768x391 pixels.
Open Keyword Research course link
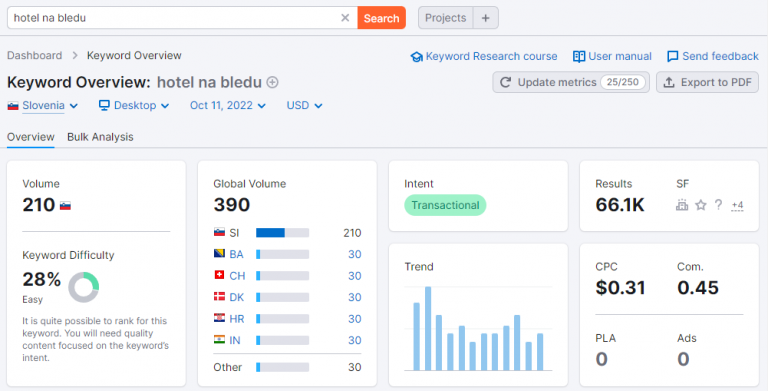(491, 56)
